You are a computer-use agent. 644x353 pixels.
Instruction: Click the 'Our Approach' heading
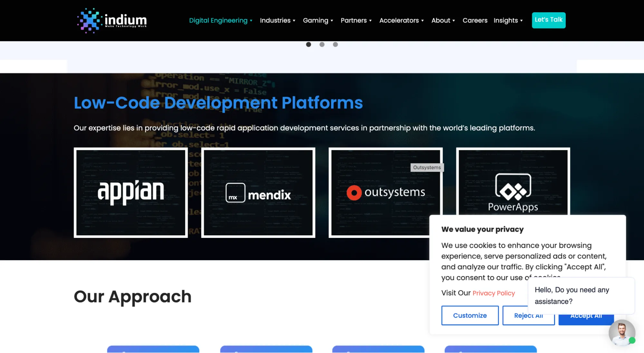tap(132, 297)
